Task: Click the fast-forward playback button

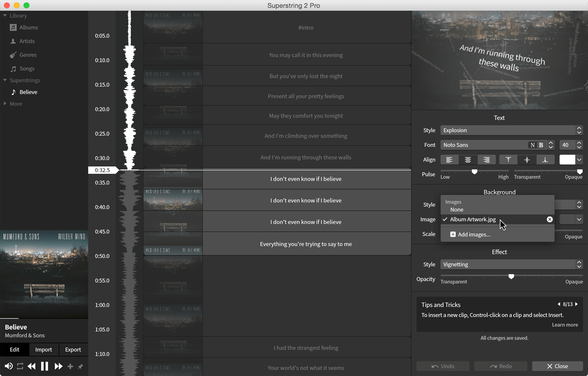Action: pyautogui.click(x=58, y=366)
